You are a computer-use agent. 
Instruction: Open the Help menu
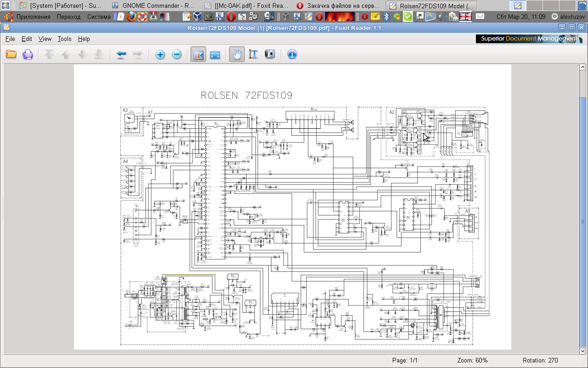84,39
